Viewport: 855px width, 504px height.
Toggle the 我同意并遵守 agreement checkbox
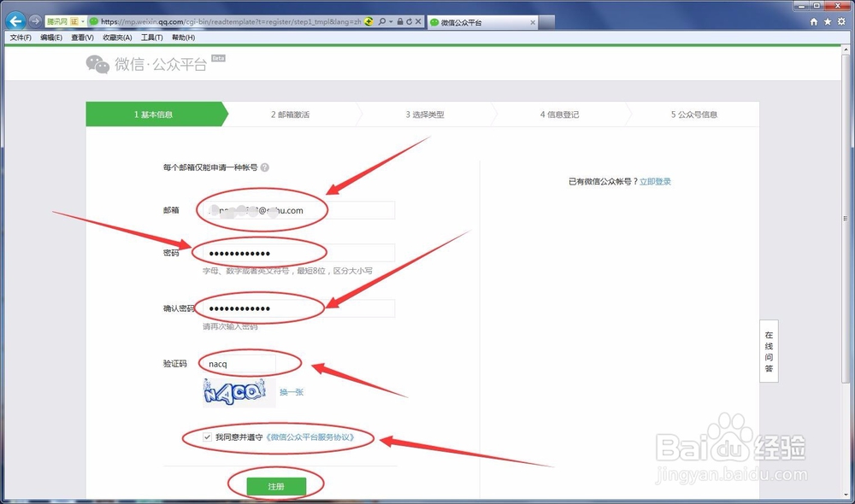point(207,437)
